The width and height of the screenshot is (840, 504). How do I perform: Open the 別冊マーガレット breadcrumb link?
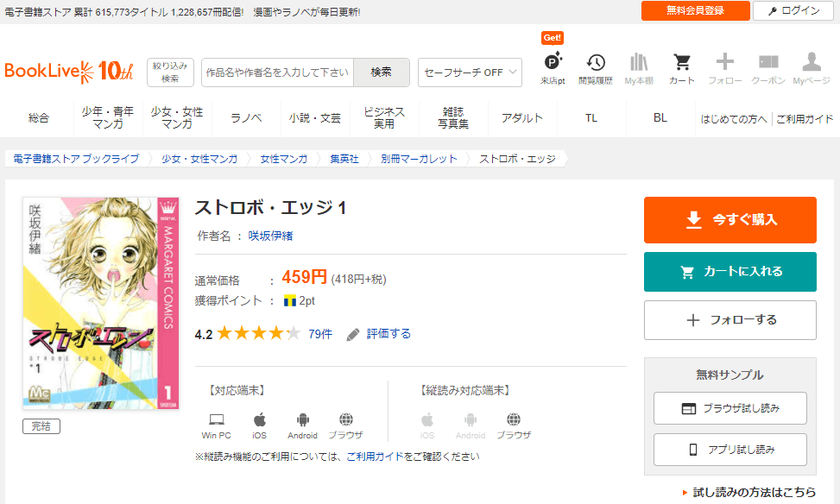[418, 159]
